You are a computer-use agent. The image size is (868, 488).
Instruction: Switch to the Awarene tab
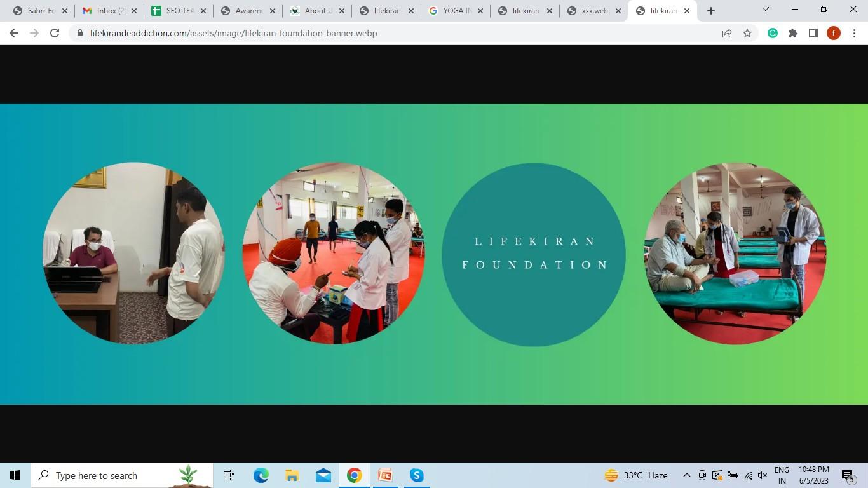(x=248, y=11)
